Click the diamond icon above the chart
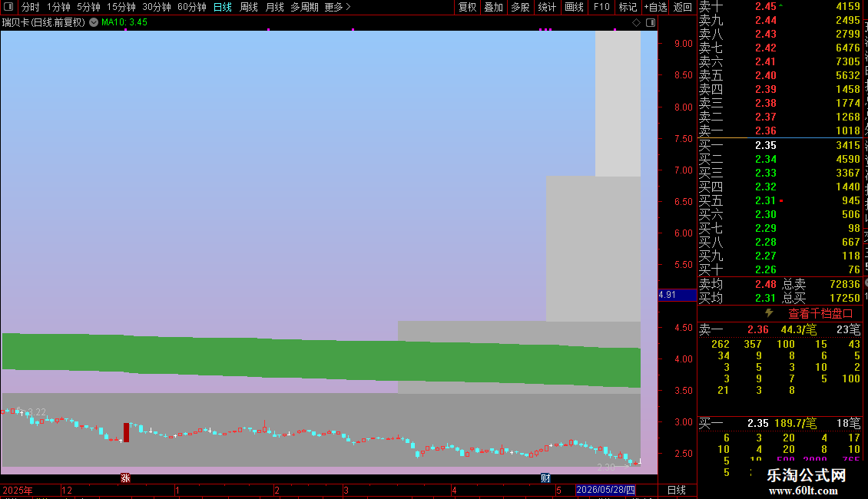Image resolution: width=868 pixels, height=499 pixels. tap(636, 23)
